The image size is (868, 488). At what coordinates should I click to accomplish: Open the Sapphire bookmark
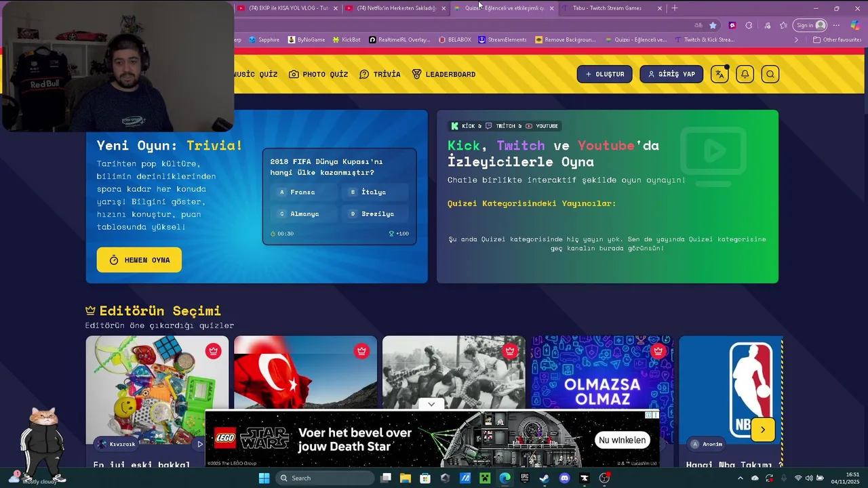pos(264,39)
